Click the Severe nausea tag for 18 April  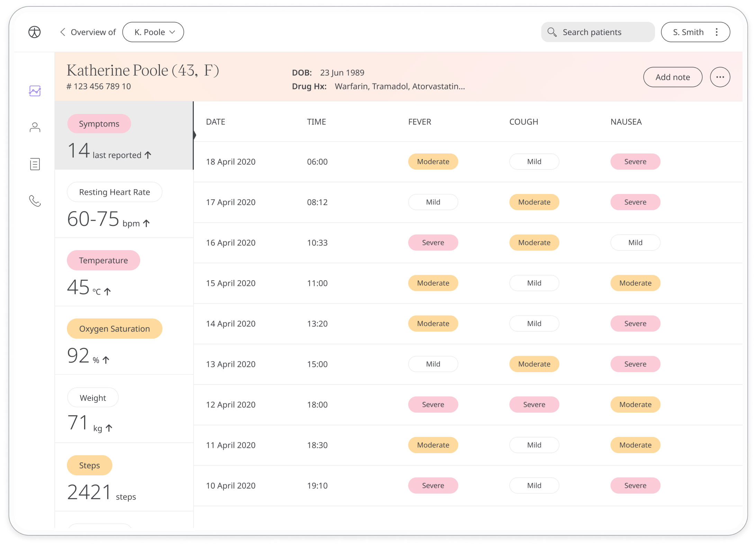coord(635,161)
